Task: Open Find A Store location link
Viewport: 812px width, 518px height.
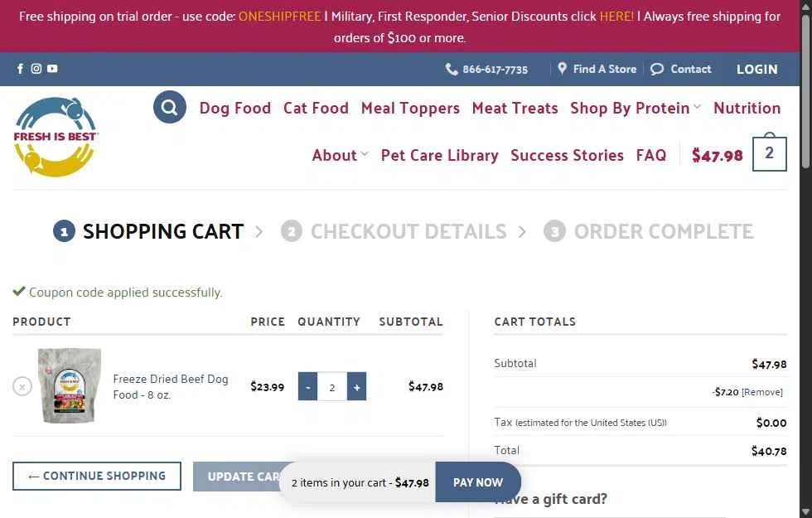Action: point(597,69)
